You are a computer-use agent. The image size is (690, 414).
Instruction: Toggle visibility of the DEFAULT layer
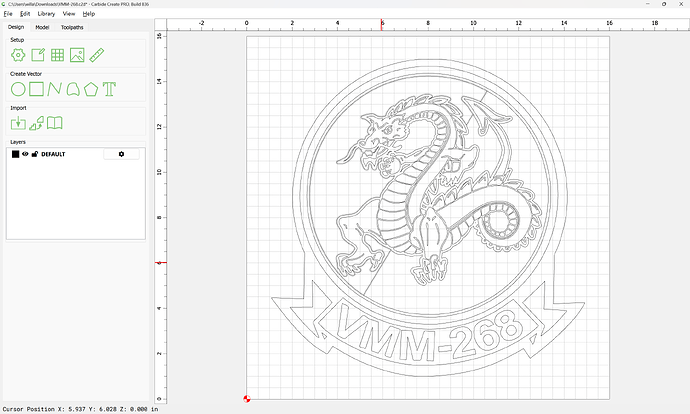coord(25,154)
